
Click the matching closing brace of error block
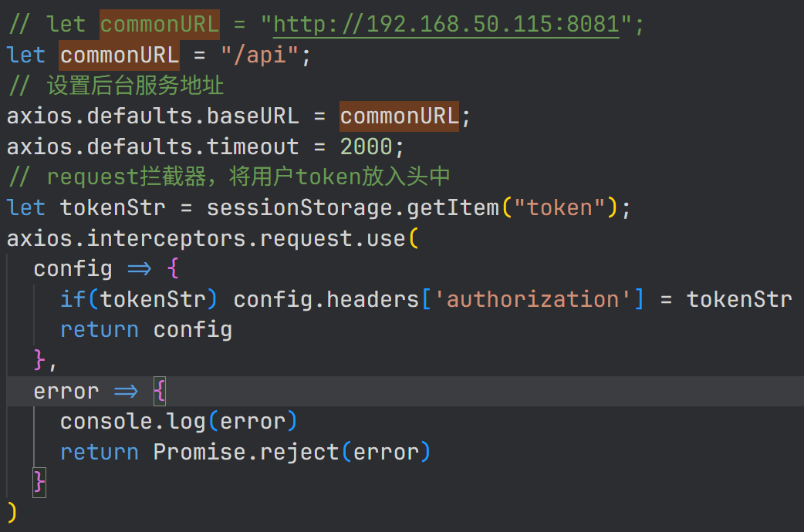(x=39, y=483)
